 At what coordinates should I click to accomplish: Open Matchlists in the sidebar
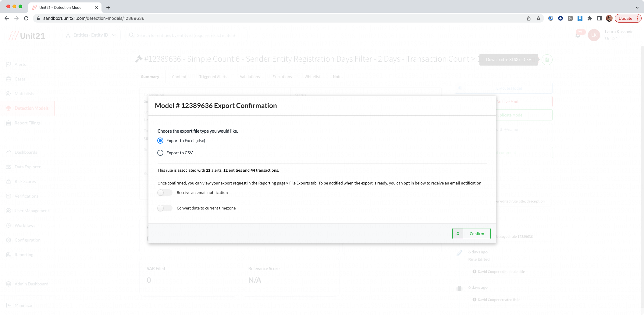pos(24,94)
